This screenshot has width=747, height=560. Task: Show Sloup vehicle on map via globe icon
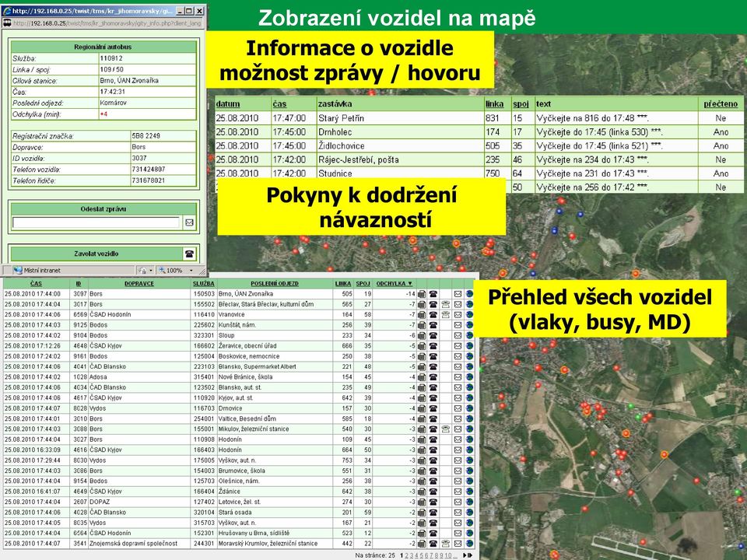469,336
